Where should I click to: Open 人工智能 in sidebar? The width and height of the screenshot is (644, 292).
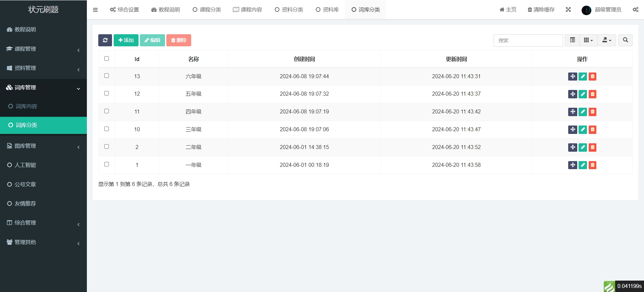coord(43,165)
